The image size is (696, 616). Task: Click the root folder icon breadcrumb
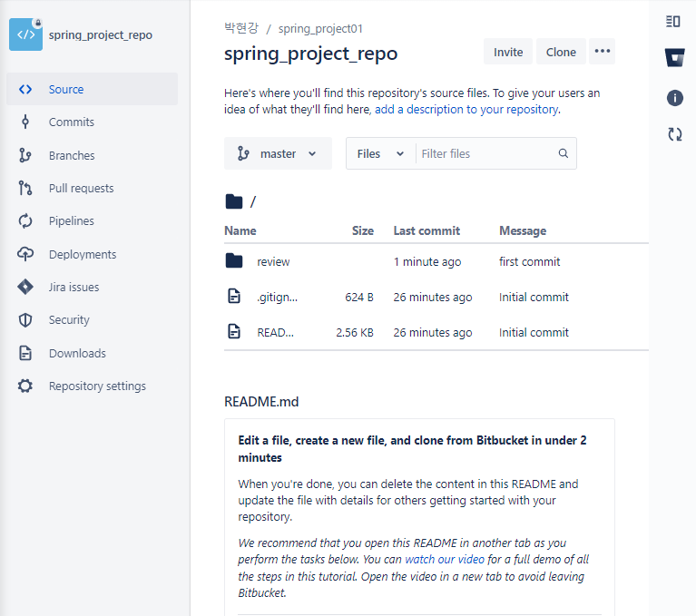[x=234, y=201]
